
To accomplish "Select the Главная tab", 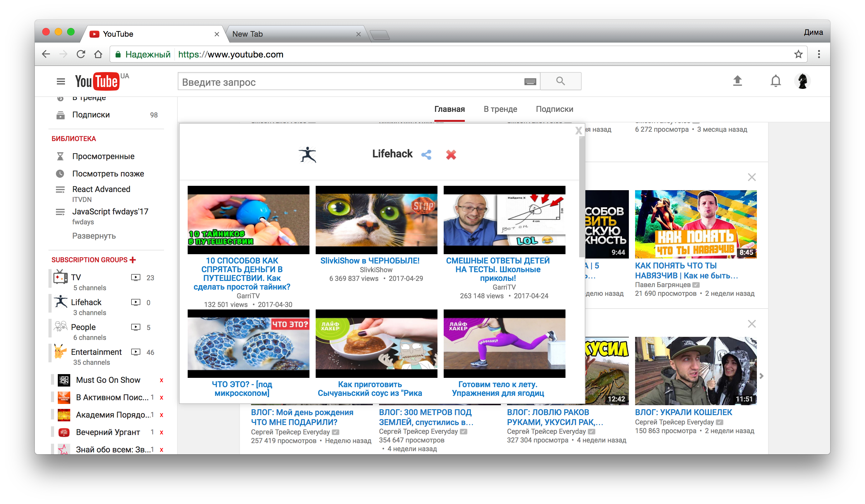I will 449,109.
